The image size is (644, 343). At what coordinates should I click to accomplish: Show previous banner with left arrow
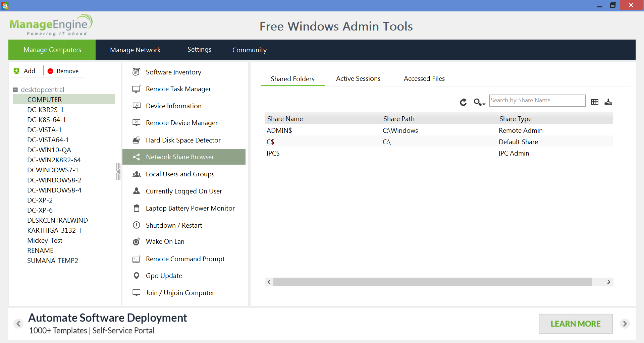18,324
